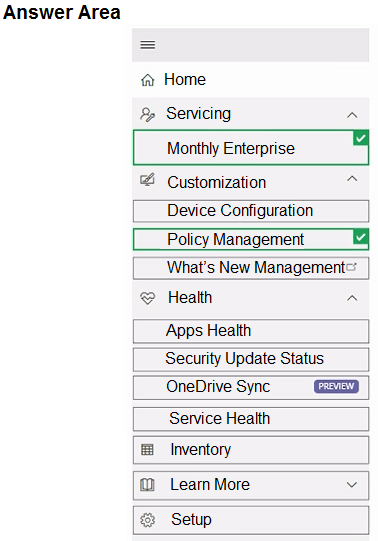Collapse the Health section chevron
378x541 pixels.
click(352, 298)
